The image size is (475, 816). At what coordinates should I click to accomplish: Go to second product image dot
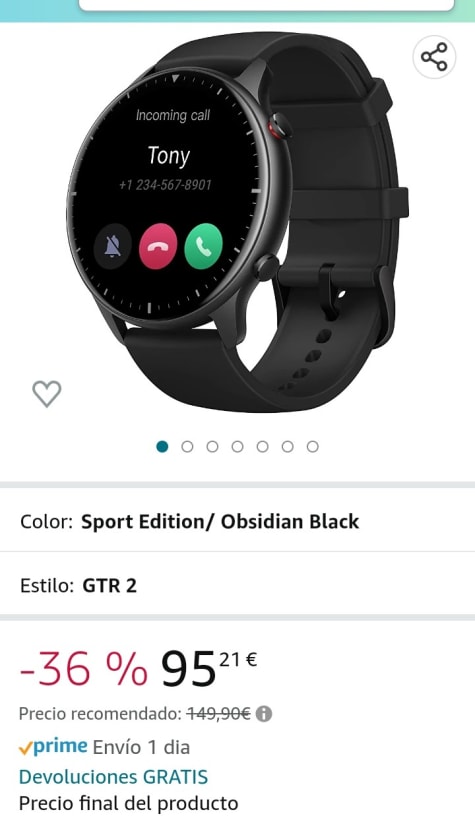click(x=187, y=447)
